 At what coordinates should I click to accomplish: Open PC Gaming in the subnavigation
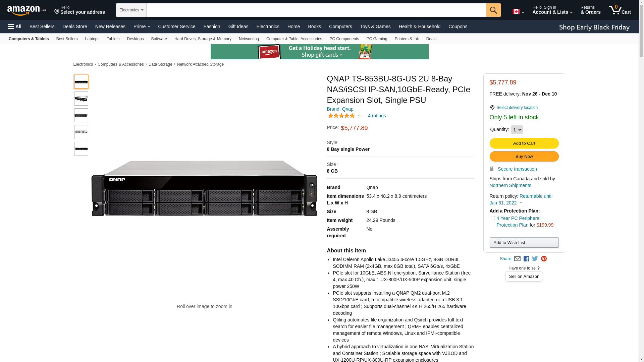pyautogui.click(x=377, y=39)
